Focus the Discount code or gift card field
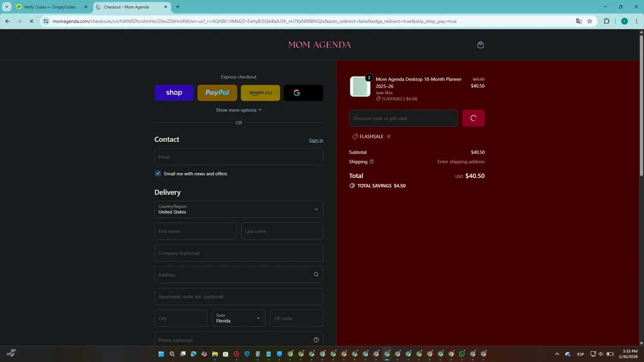The width and height of the screenshot is (644, 362). [x=404, y=118]
